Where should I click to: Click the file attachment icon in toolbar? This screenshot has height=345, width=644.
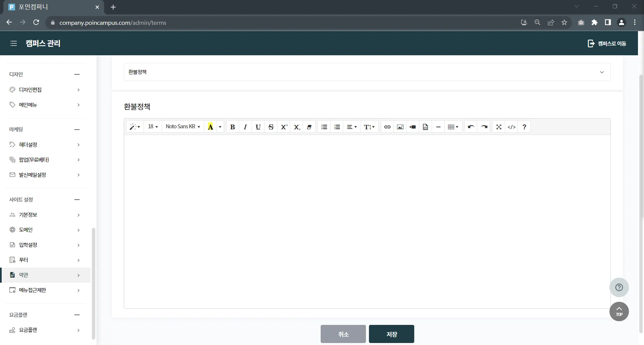tap(426, 127)
